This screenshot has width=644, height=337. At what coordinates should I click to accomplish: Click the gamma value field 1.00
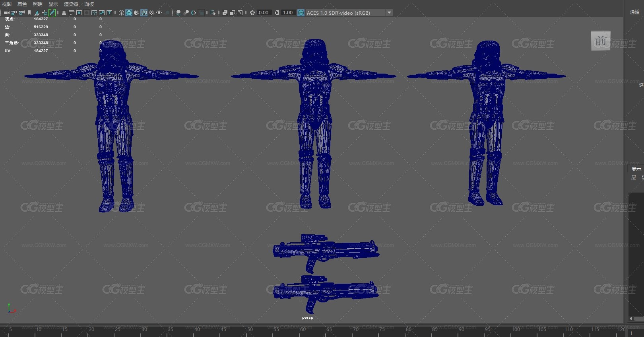tap(288, 13)
